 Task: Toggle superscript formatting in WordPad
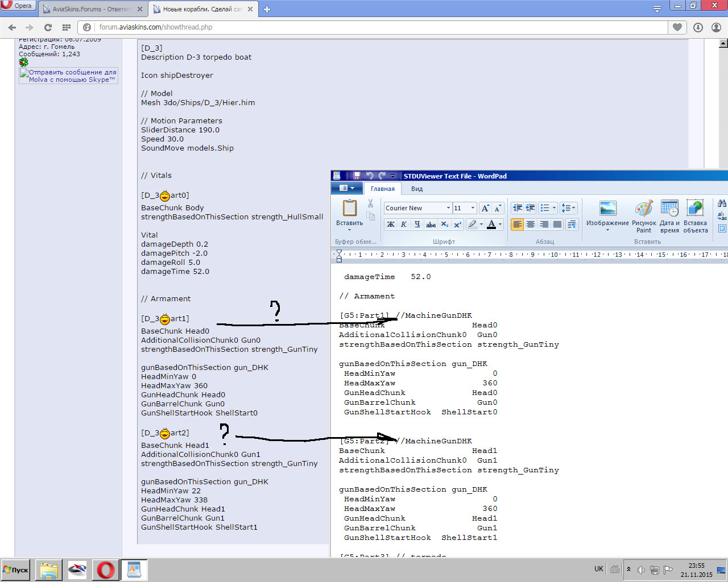(457, 225)
